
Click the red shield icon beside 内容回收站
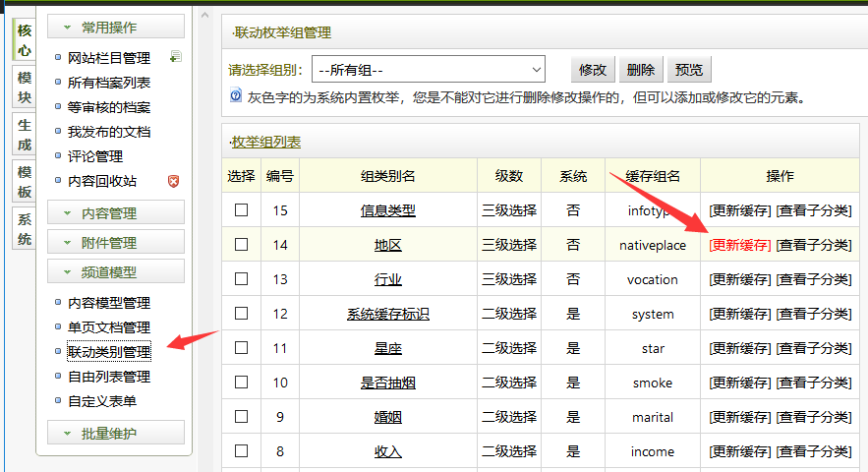[x=173, y=181]
